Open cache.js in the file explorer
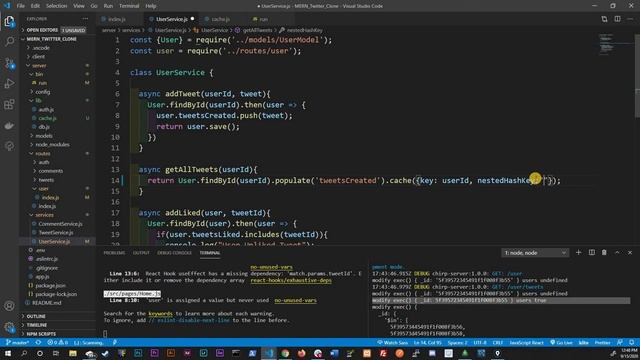This screenshot has width=640, height=360. click(x=47, y=118)
